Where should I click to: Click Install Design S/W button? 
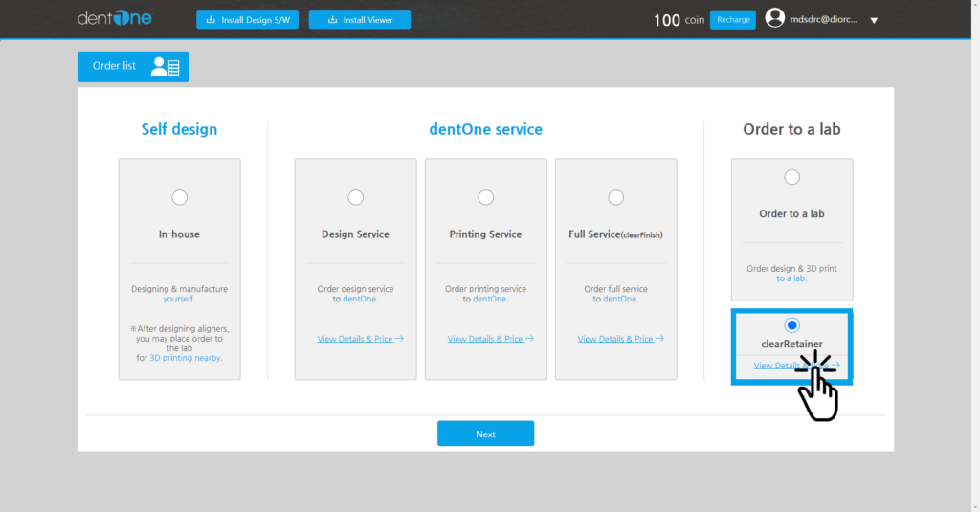point(248,19)
